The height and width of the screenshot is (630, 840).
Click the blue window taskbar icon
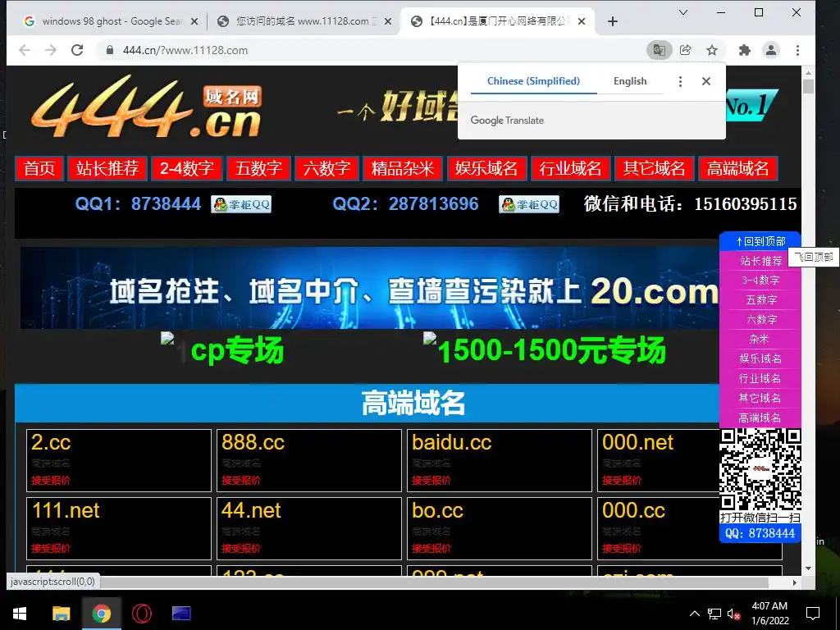click(x=181, y=614)
